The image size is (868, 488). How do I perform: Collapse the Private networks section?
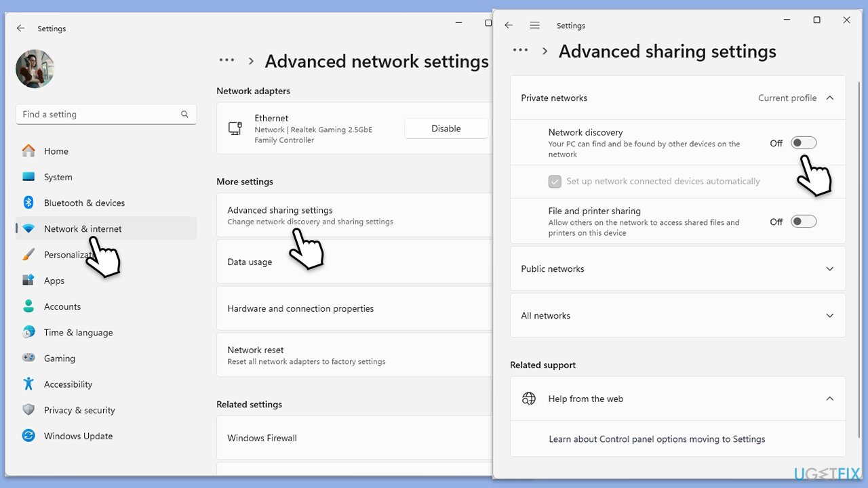tap(830, 98)
